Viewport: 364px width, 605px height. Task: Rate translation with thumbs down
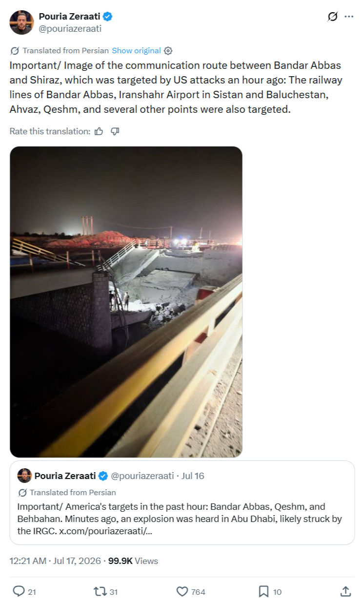pyautogui.click(x=115, y=131)
